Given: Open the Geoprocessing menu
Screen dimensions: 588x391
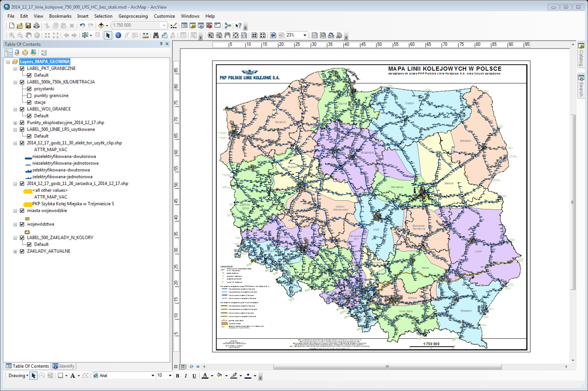Looking at the screenshot, I should click(132, 16).
